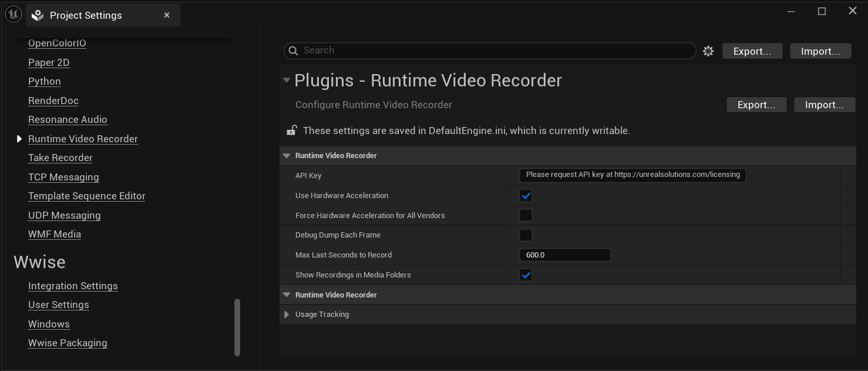Close the Project Settings tab
Image resolution: width=868 pixels, height=371 pixels.
(167, 15)
